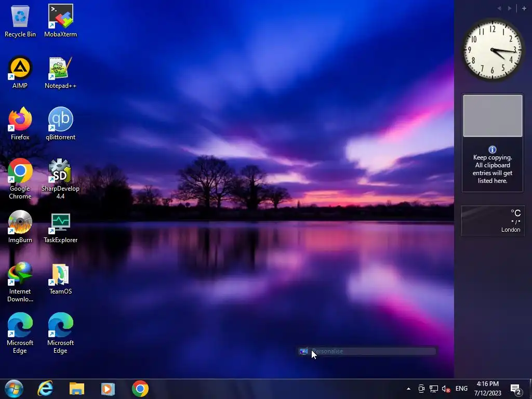Screen dimensions: 532x399
Task: Open the London weather gadget
Action: (493, 220)
